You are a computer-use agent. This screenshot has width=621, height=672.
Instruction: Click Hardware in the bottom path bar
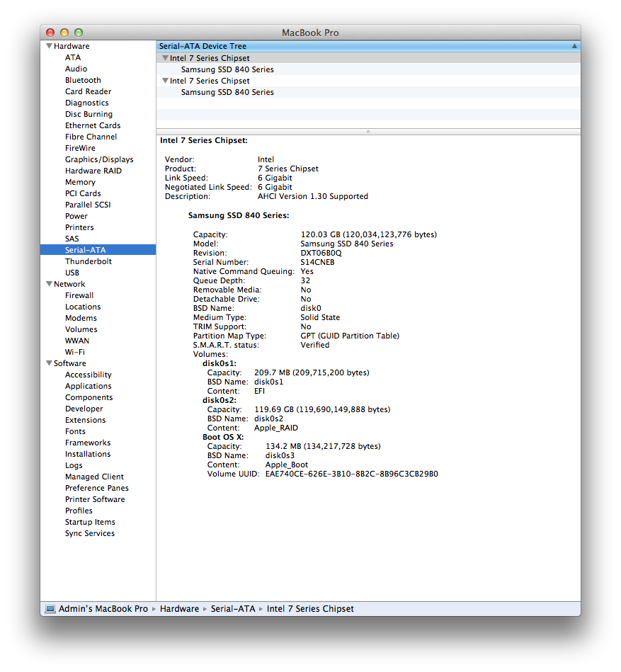click(180, 609)
